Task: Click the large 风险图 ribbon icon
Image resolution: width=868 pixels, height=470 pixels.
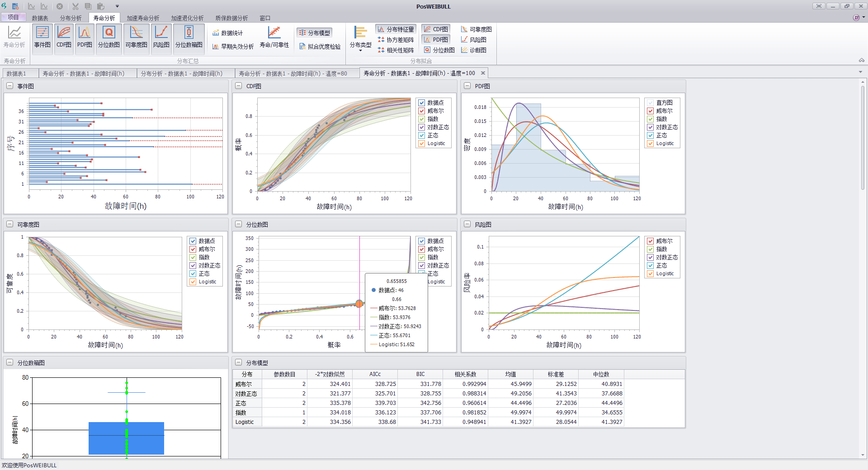Action: point(161,38)
